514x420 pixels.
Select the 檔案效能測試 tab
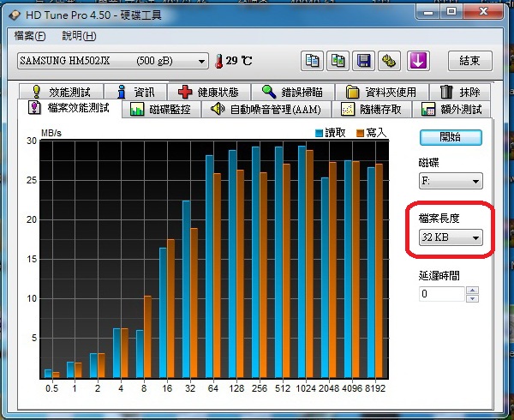click(69, 108)
